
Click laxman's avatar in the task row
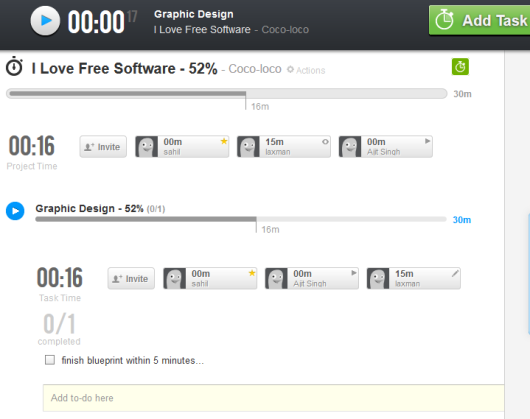[x=378, y=278]
